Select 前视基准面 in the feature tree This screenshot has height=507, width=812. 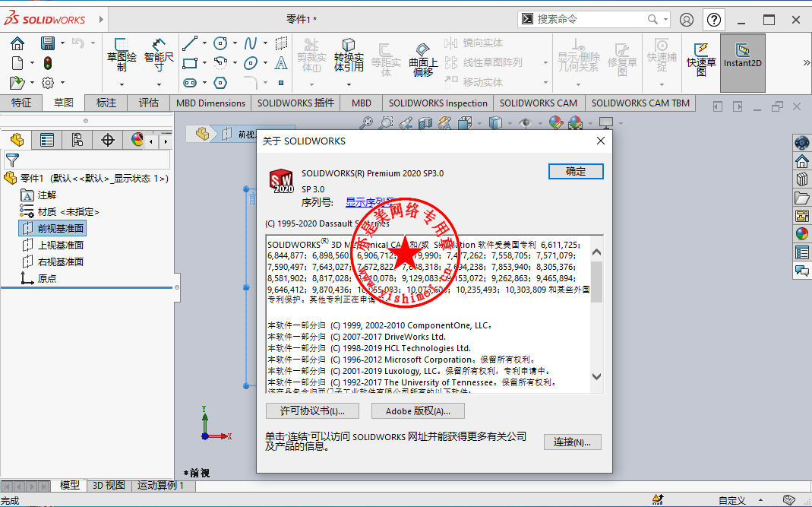[52, 229]
